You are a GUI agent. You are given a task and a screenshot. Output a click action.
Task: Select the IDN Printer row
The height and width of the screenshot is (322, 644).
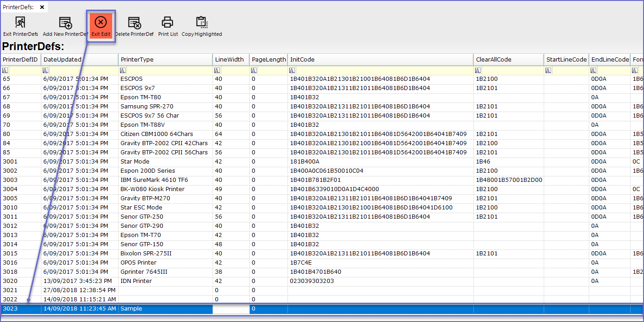click(136, 281)
